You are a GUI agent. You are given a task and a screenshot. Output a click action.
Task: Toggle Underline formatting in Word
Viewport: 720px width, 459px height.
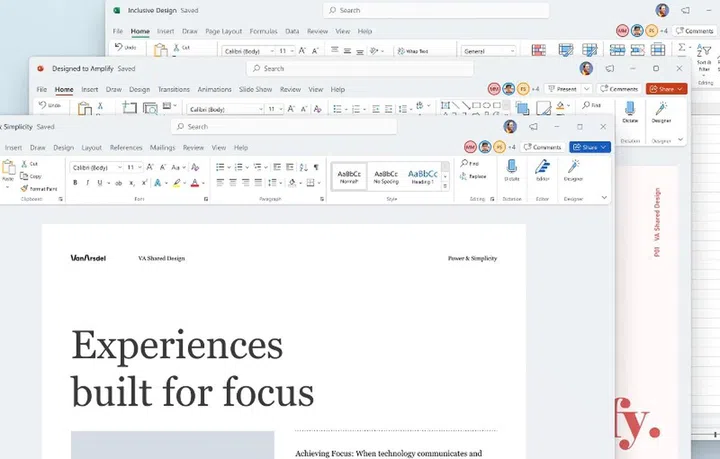tap(100, 183)
